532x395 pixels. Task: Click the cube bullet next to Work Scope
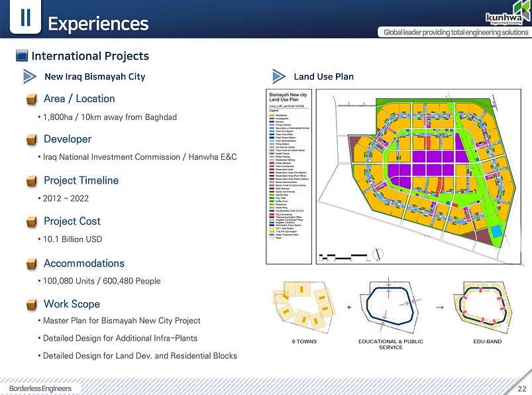(x=32, y=304)
